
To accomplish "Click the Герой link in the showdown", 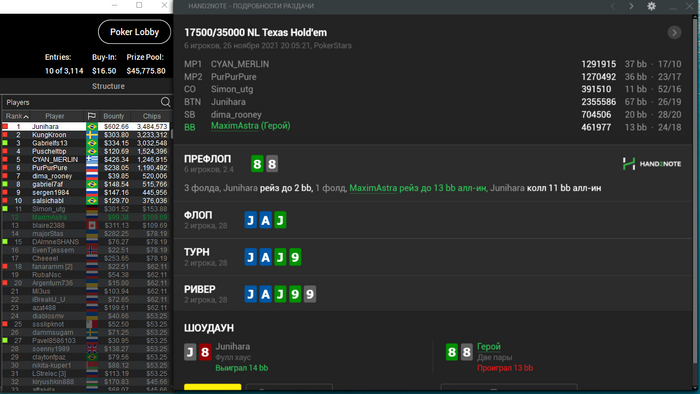I will coord(489,347).
